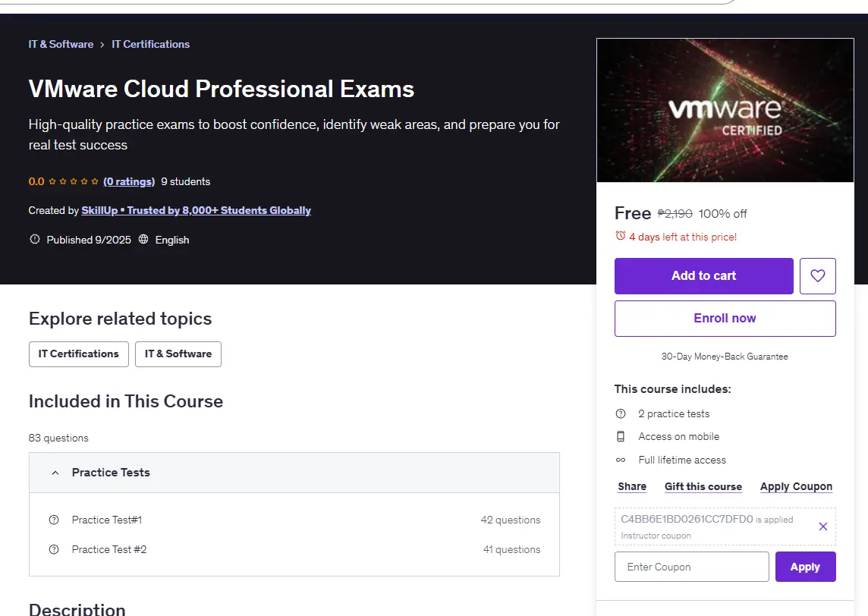The image size is (868, 616).
Task: Open the IT & Software breadcrumb link
Action: 61,44
